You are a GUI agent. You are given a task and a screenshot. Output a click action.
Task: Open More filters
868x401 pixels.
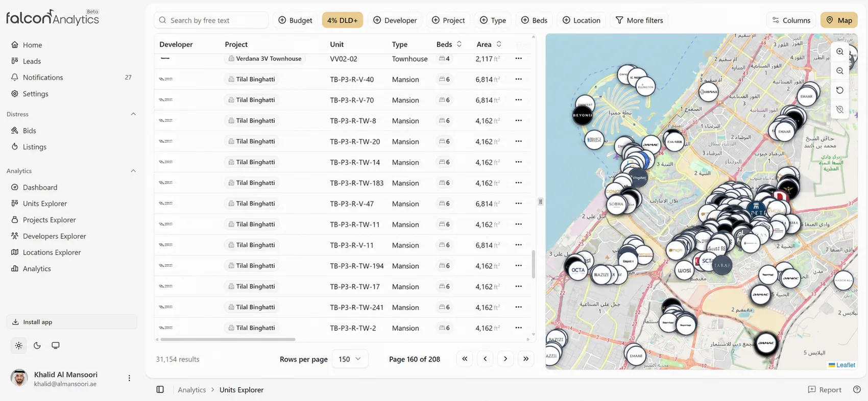[x=639, y=20]
